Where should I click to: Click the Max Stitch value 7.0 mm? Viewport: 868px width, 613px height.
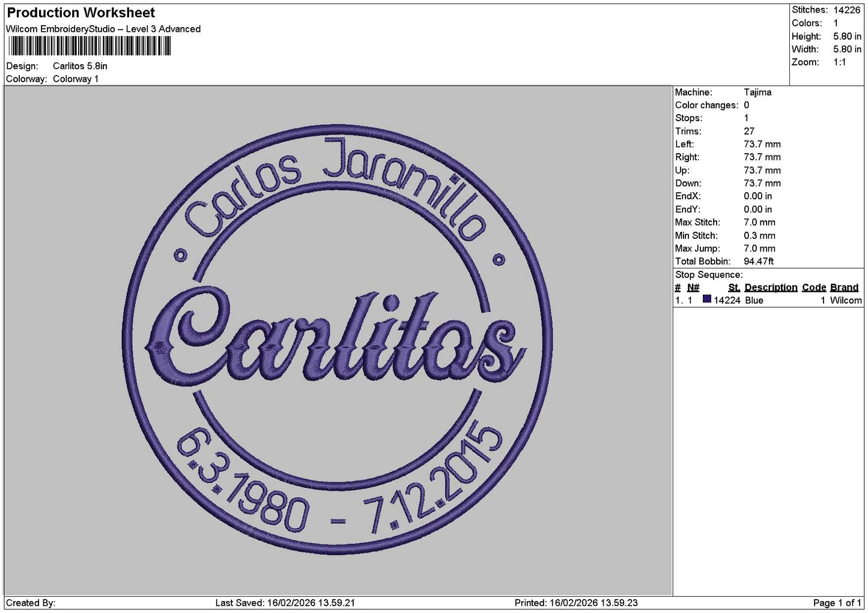(x=759, y=222)
